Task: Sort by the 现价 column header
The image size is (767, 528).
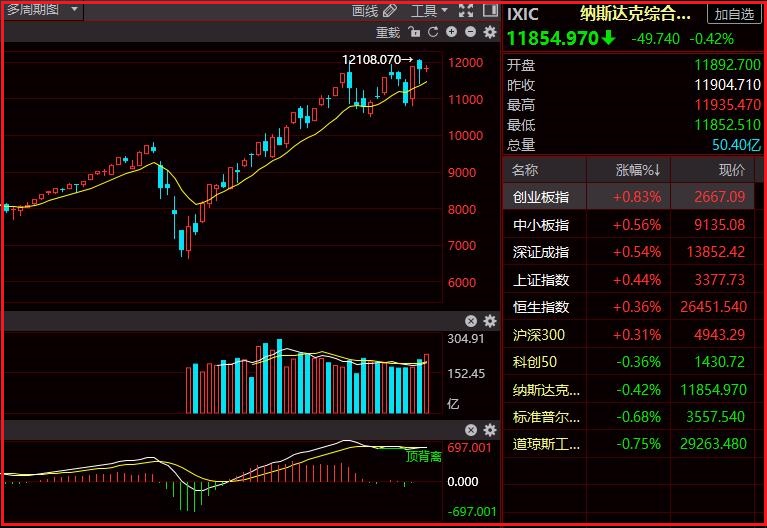Action: pos(732,170)
